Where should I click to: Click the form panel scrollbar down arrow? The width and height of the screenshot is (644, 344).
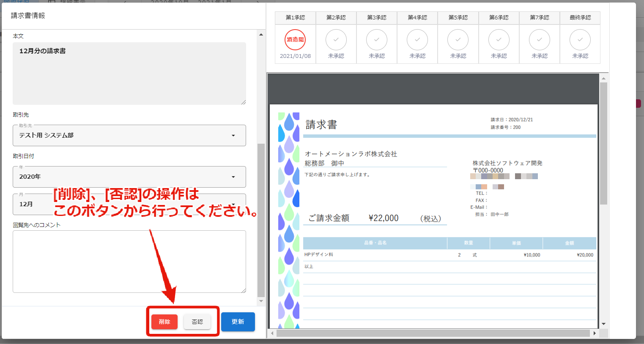coord(261,301)
